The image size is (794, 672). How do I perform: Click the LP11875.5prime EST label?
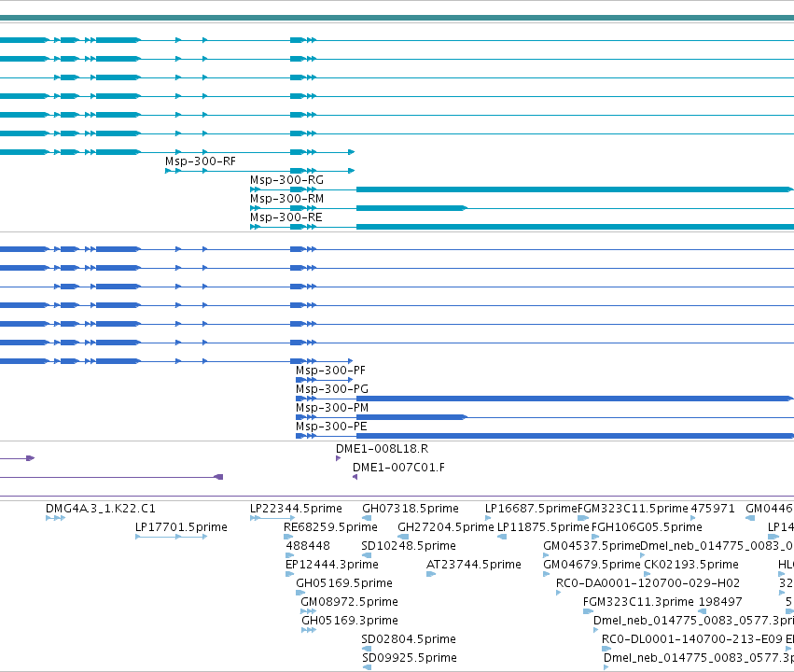coord(543,527)
